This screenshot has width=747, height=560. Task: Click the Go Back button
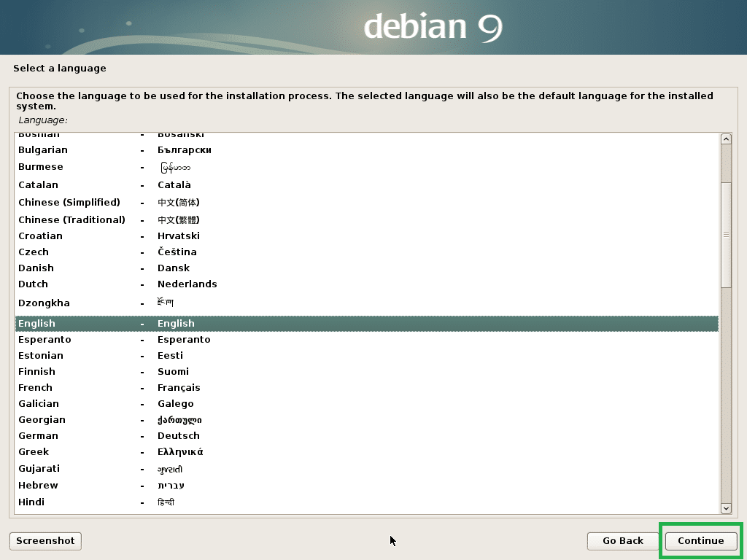pos(623,541)
